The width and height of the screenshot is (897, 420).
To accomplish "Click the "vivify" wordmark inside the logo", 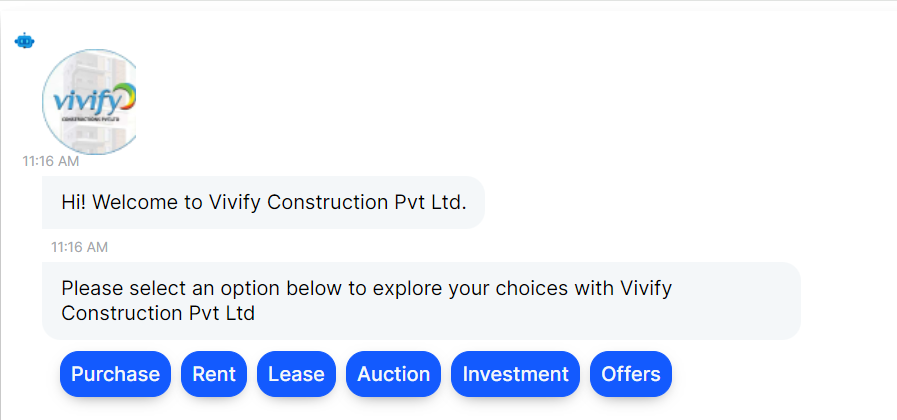I will [85, 103].
